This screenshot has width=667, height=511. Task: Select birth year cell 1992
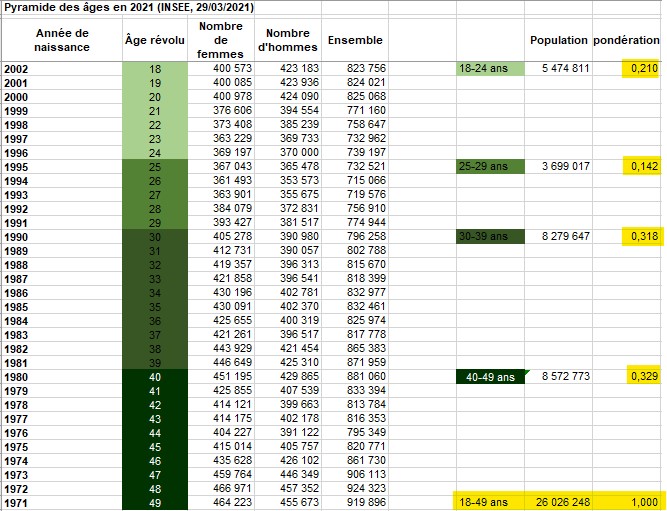click(62, 209)
